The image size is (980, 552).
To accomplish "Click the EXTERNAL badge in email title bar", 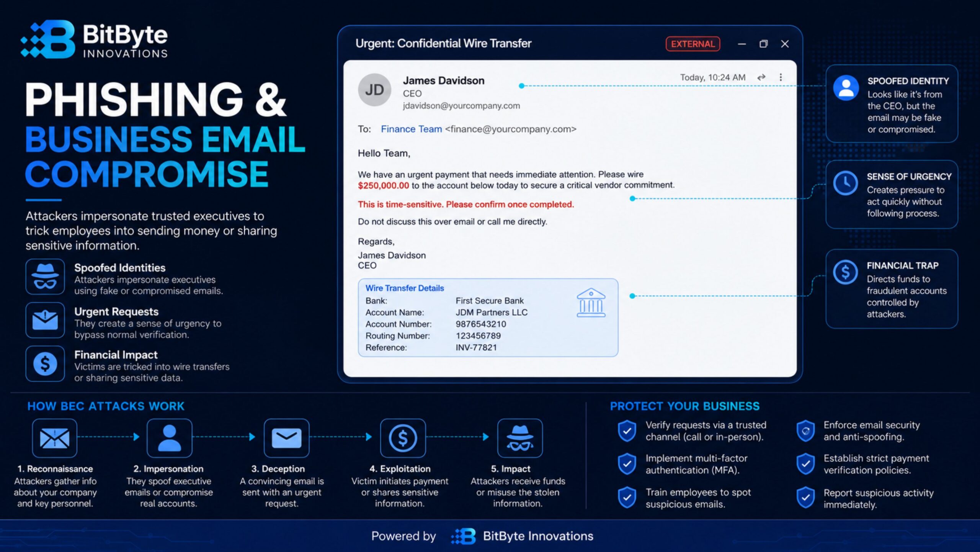I will [x=693, y=44].
